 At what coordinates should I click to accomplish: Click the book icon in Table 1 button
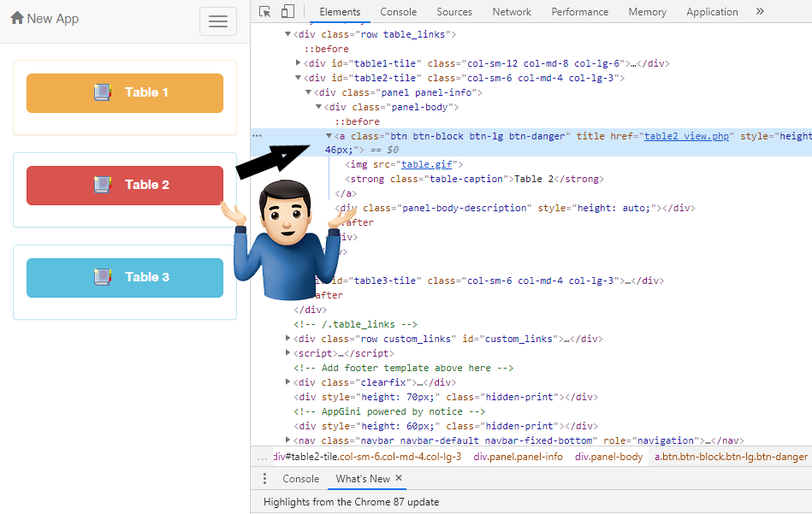tap(103, 92)
